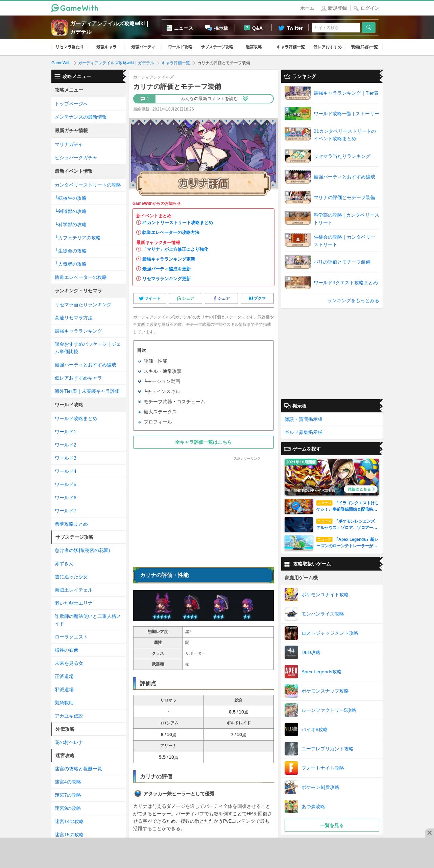Screen dimensions: 434x868
Task: Jump to プロフィール in table of contents
Action: click(x=158, y=422)
